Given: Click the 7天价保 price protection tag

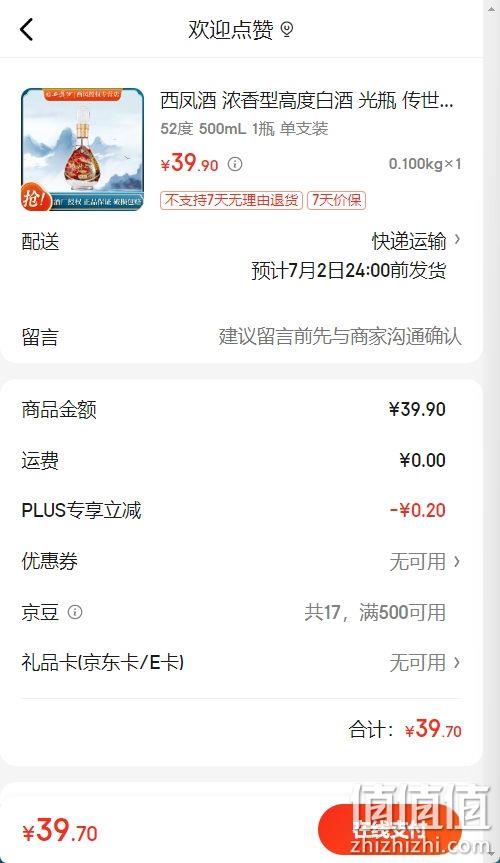Looking at the screenshot, I should (x=336, y=200).
